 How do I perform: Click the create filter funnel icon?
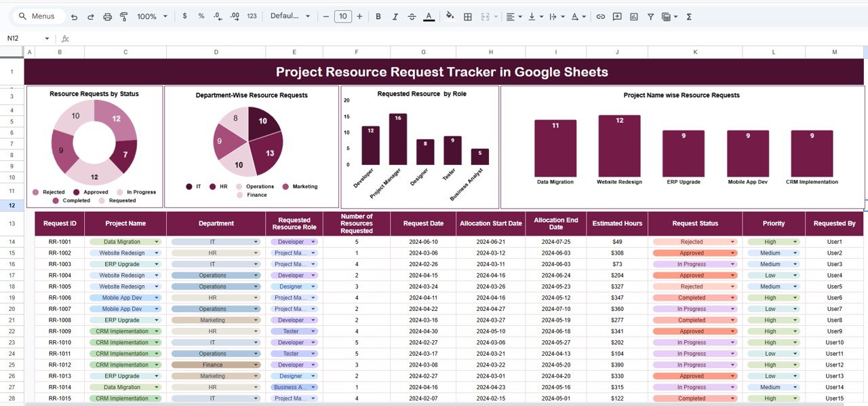tap(650, 16)
